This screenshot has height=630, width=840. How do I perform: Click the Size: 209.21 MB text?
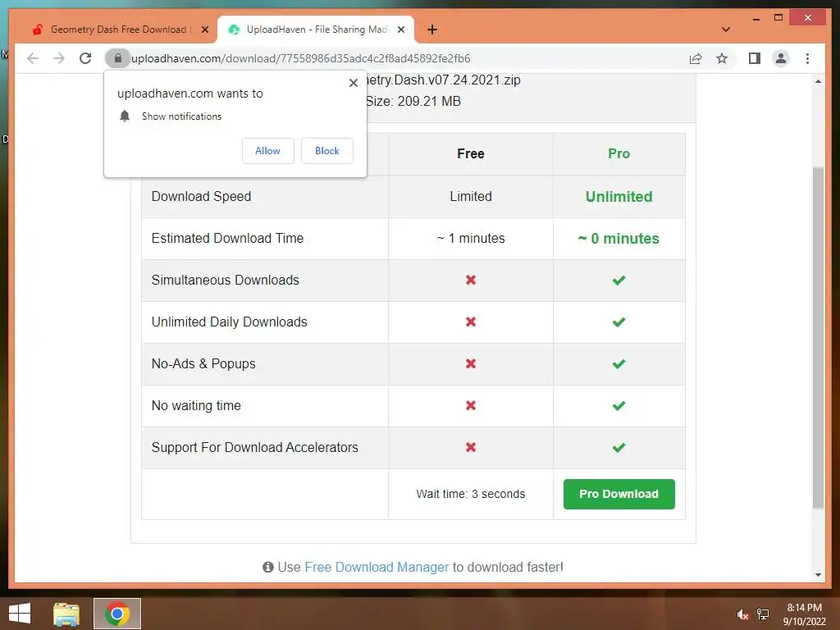413,101
